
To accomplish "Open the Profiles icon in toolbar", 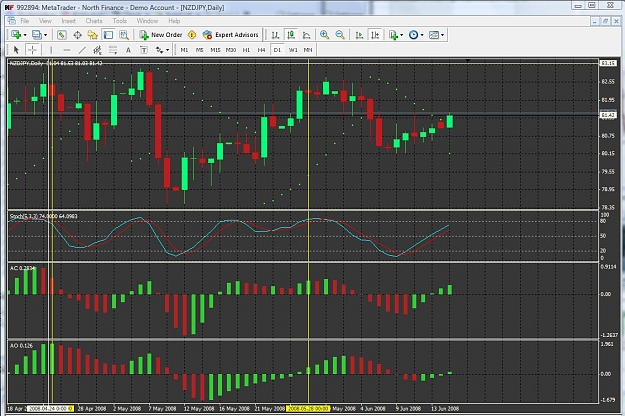I will click(x=37, y=35).
